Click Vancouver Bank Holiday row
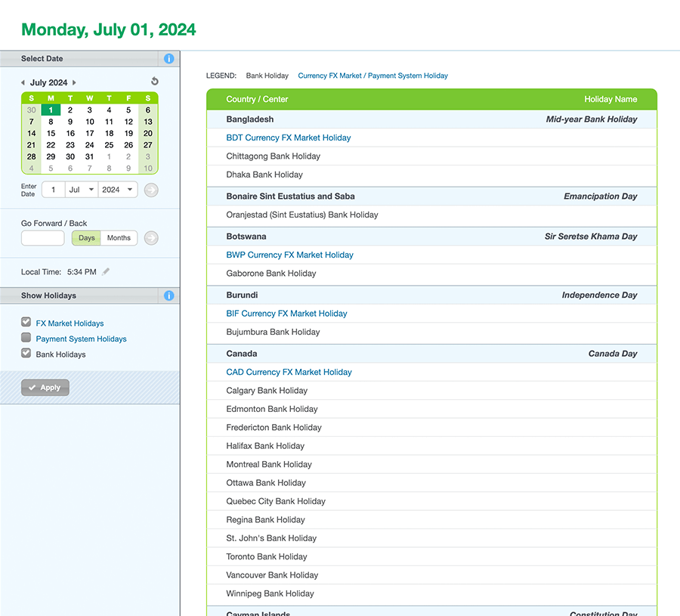Viewport: 680px width, 616px height. pos(431,574)
